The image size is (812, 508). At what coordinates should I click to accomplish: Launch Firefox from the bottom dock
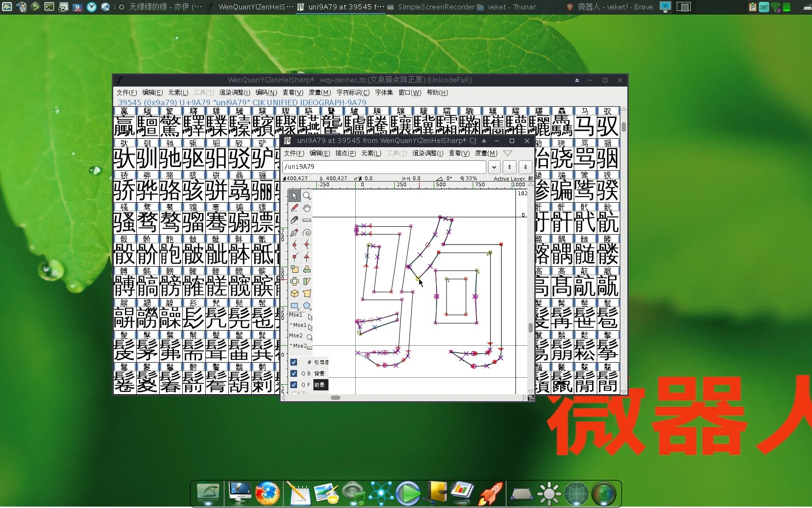(268, 493)
